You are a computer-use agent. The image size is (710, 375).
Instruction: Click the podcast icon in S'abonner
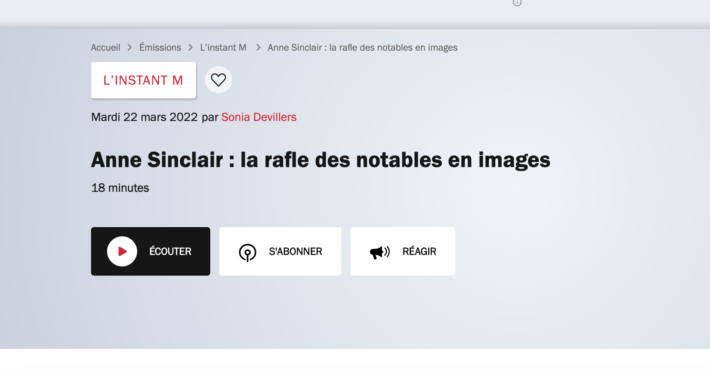tap(247, 252)
